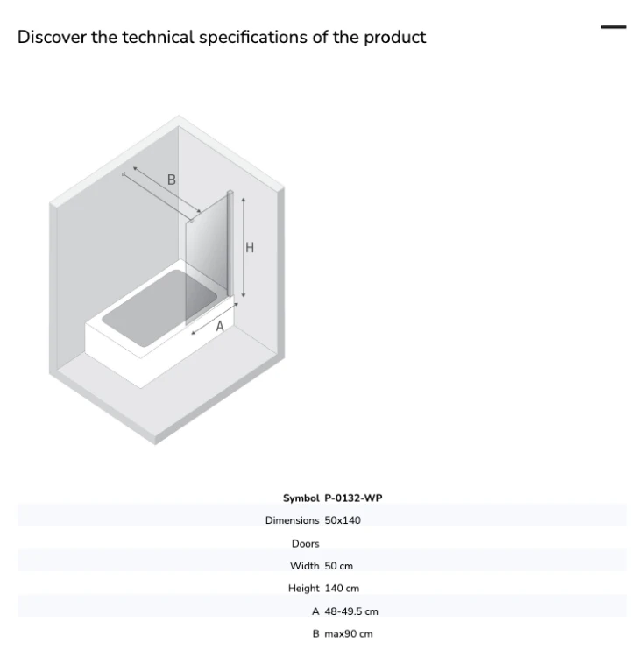Image resolution: width=644 pixels, height=657 pixels.
Task: Click the B value max90 cm
Action: pyautogui.click(x=348, y=634)
